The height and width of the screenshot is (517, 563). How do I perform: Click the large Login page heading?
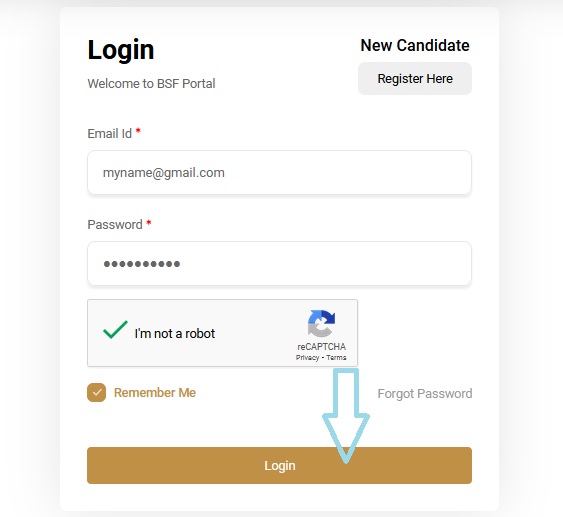tap(121, 51)
